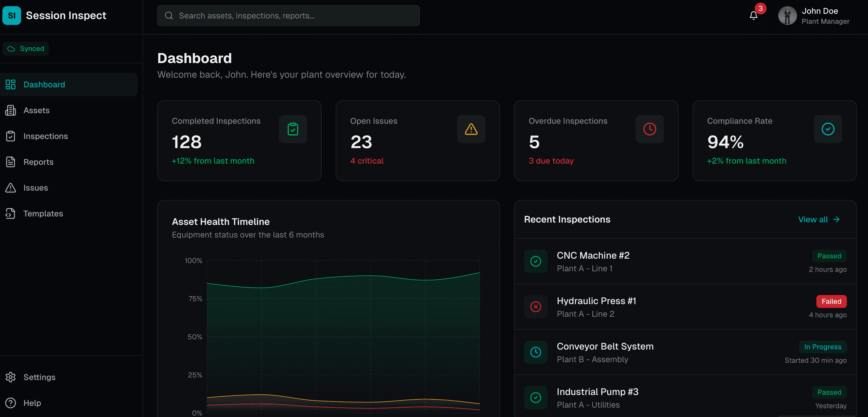Toggle the Failed status on Hydraulic Press #1
The image size is (868, 417).
(x=831, y=301)
